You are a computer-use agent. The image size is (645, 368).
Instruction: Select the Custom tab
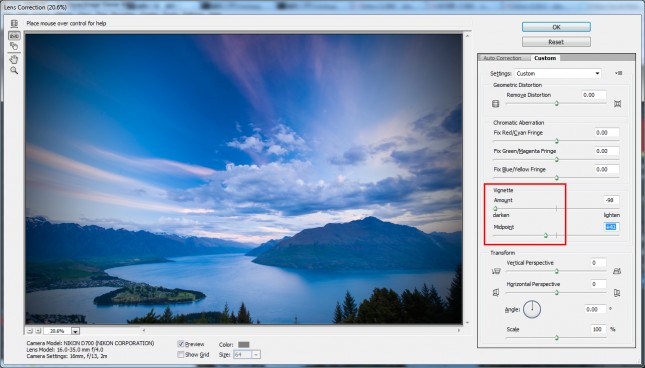(545, 58)
